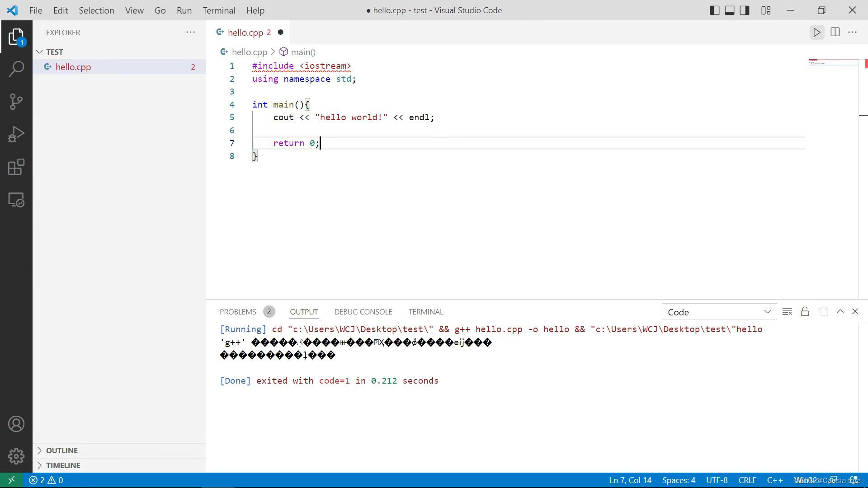
Task: Open the Run and Debug view
Action: coord(16,134)
